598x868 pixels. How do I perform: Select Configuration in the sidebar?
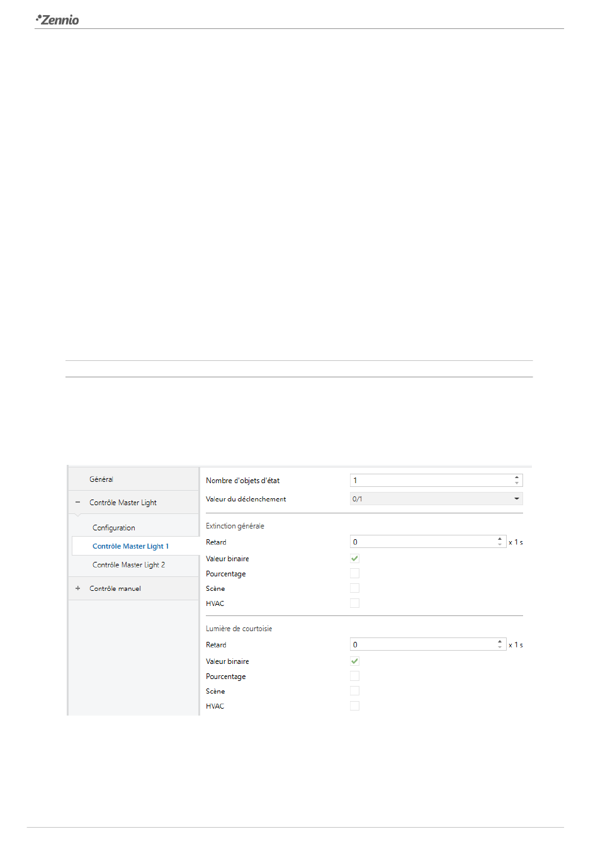(x=114, y=528)
